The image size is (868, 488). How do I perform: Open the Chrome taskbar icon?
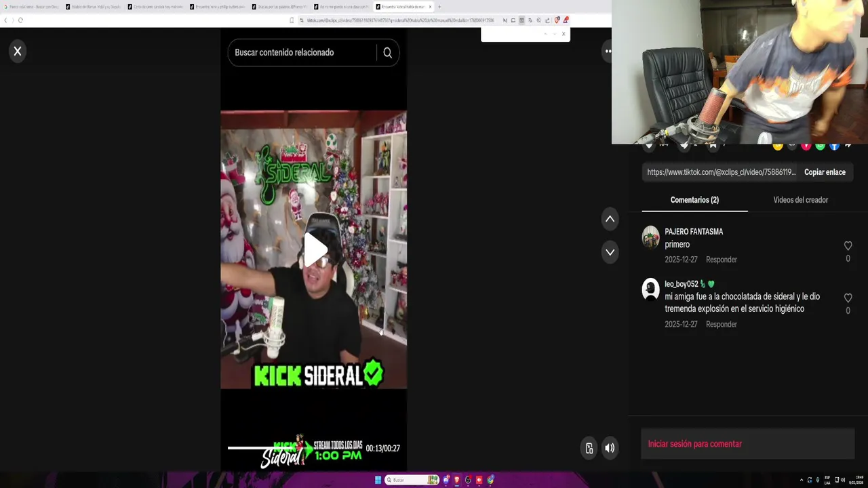tap(490, 480)
